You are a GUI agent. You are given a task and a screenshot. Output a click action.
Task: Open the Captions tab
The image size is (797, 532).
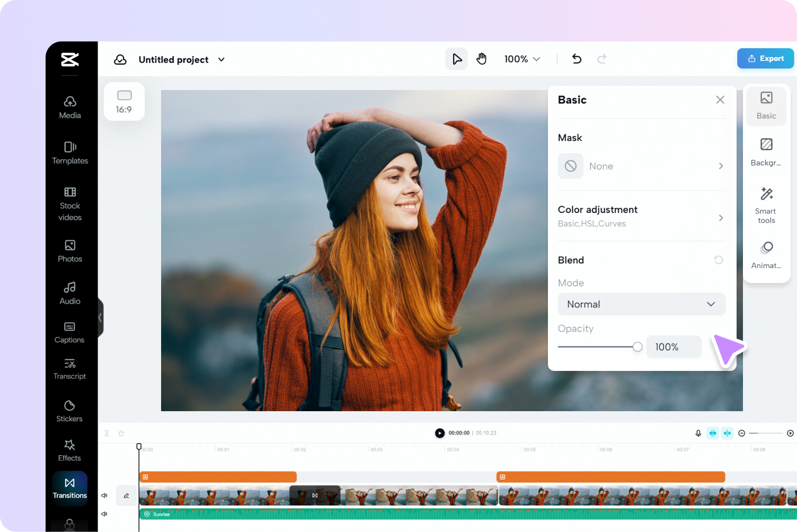(69, 332)
